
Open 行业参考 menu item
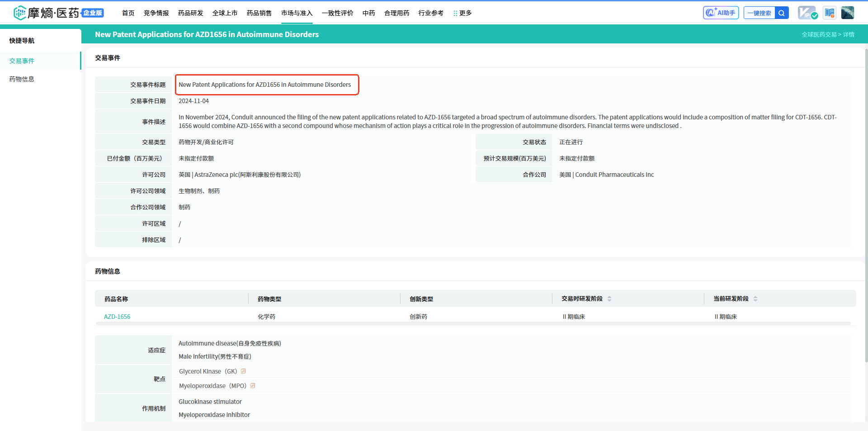[431, 13]
